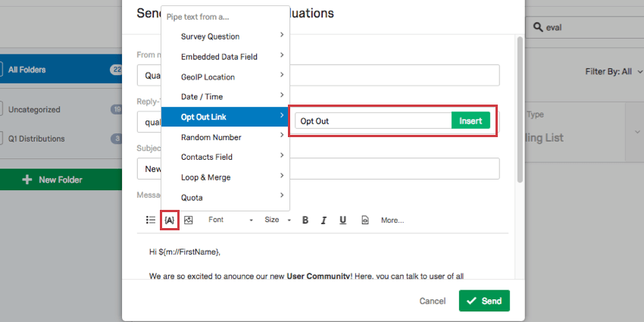This screenshot has height=322, width=644.
Task: Click Cancel in the dialog
Action: tap(433, 301)
